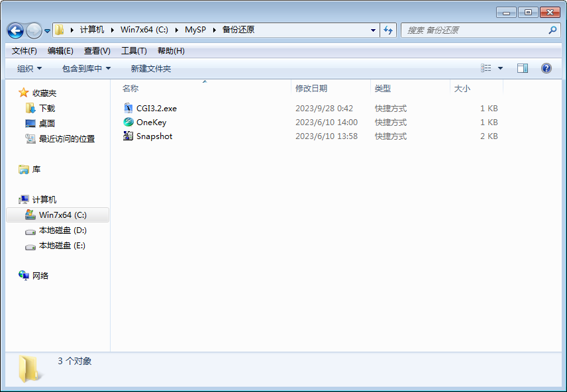Image resolution: width=567 pixels, height=392 pixels.
Task: Click the folder icon in the address bar
Action: tap(59, 30)
